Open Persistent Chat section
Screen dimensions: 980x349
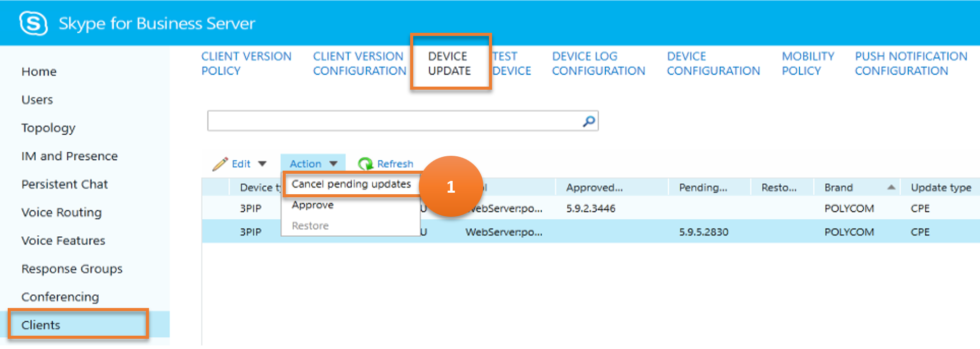point(65,184)
